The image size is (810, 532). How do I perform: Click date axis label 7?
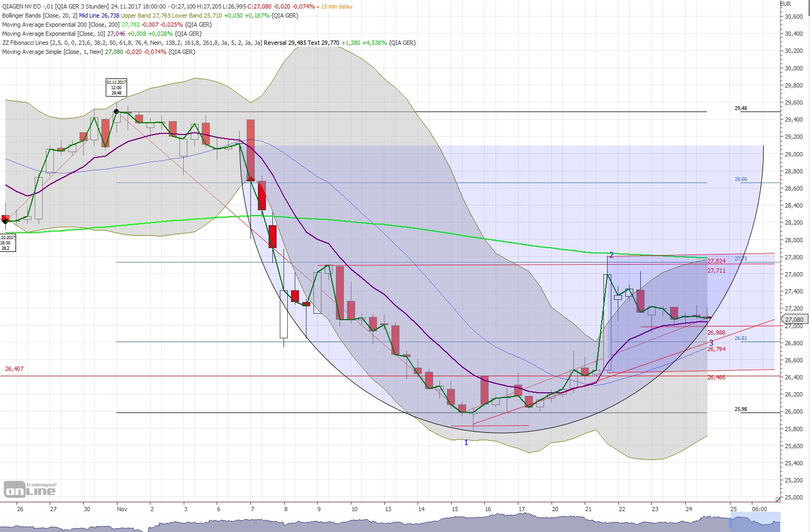(x=252, y=509)
